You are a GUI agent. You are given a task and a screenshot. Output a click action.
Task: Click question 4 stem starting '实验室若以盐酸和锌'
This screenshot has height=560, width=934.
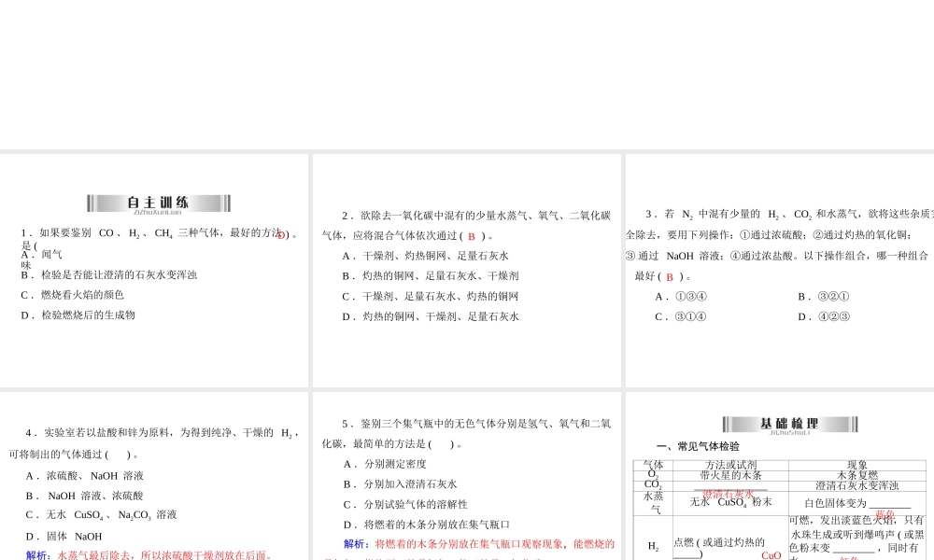coord(154,443)
